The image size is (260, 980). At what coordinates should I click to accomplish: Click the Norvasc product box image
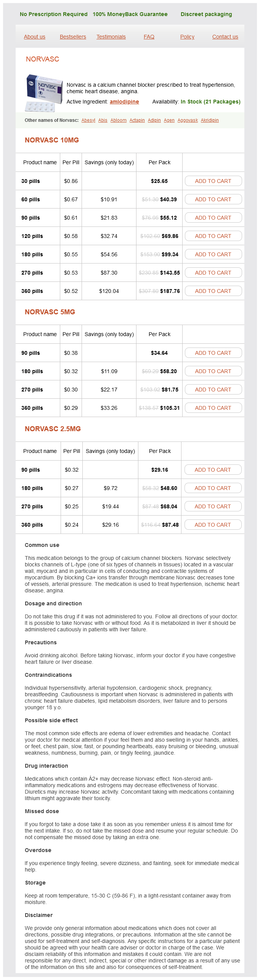(43, 93)
